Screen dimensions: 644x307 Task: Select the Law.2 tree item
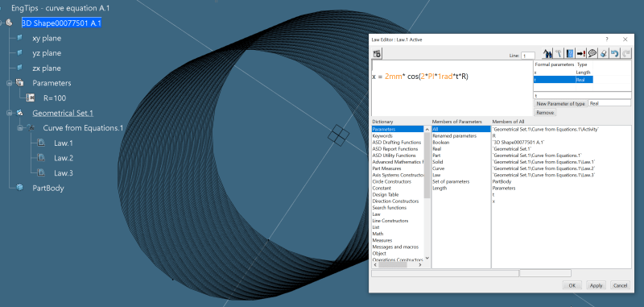[64, 158]
